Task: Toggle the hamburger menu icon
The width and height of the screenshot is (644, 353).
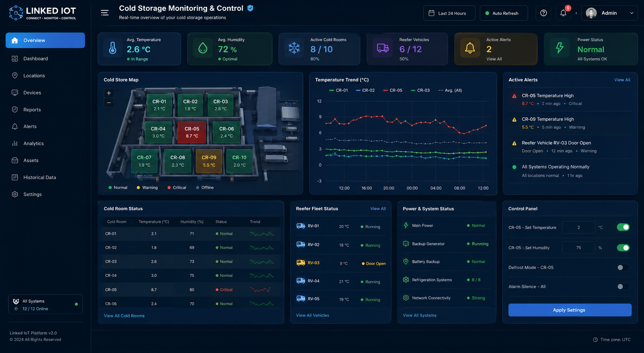Action: click(x=105, y=13)
